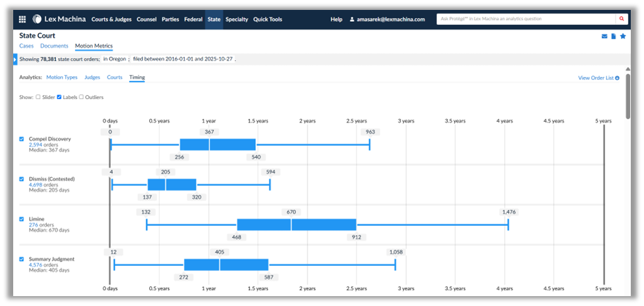Uncheck the Compel Discovery row checkbox
This screenshot has width=644, height=306.
[22, 139]
